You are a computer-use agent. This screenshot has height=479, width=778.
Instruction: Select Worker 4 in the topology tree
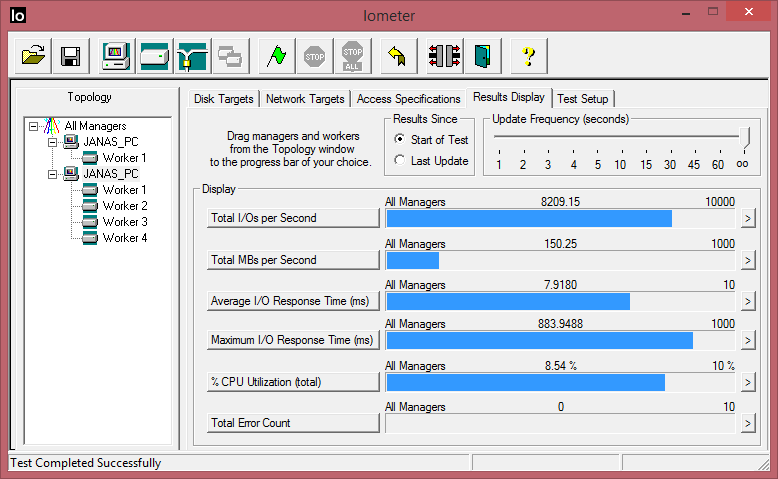[125, 238]
